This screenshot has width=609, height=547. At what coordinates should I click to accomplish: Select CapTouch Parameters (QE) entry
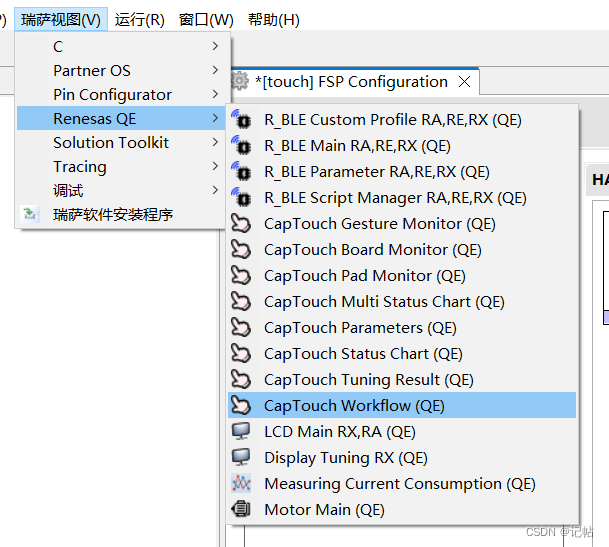point(360,328)
